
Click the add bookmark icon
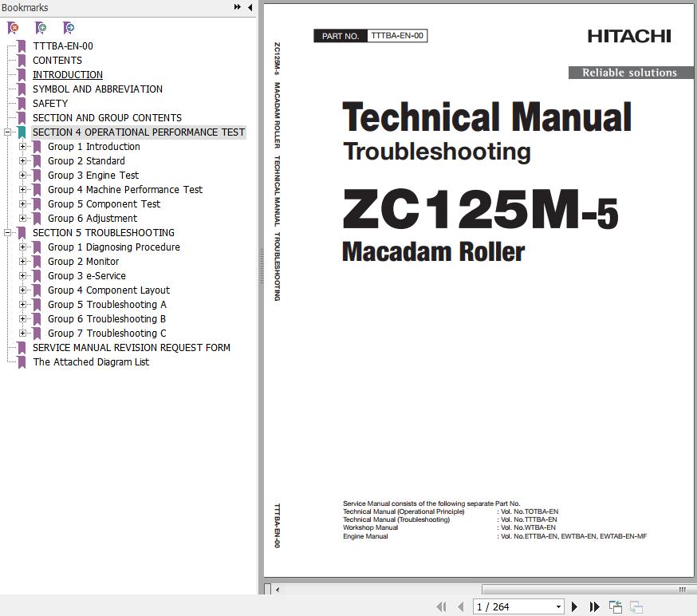[41, 28]
